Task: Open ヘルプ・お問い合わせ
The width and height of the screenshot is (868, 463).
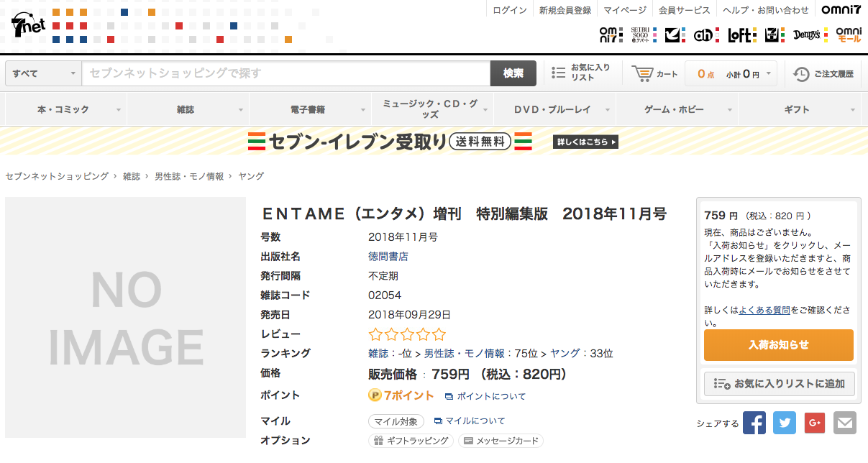Action: (766, 10)
